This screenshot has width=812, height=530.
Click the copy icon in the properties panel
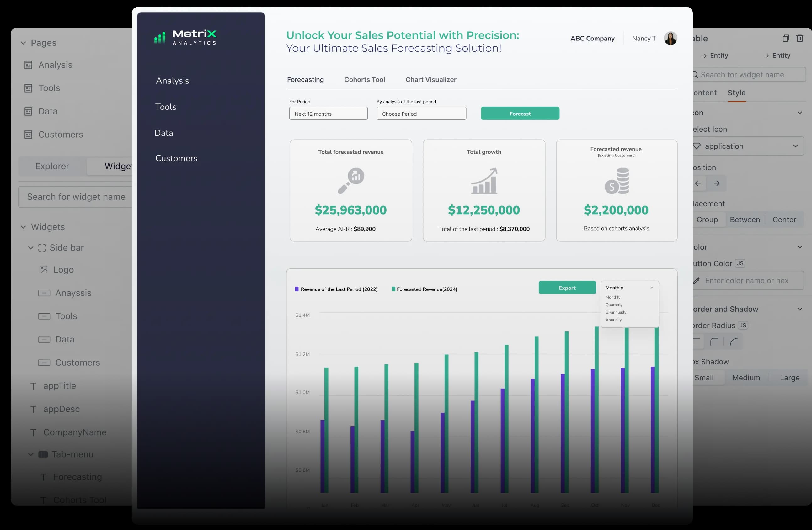pyautogui.click(x=786, y=38)
